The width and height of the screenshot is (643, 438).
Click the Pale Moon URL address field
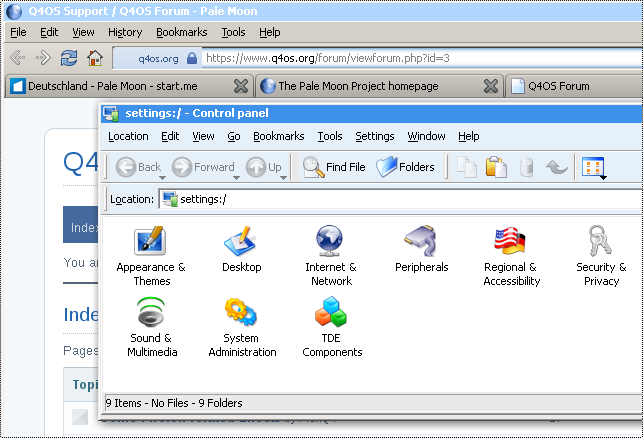pos(422,58)
